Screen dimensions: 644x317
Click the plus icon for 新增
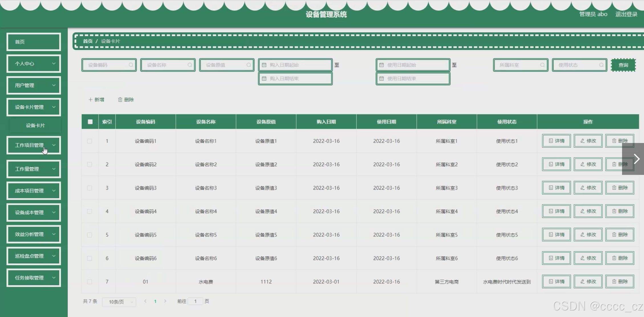tap(90, 100)
